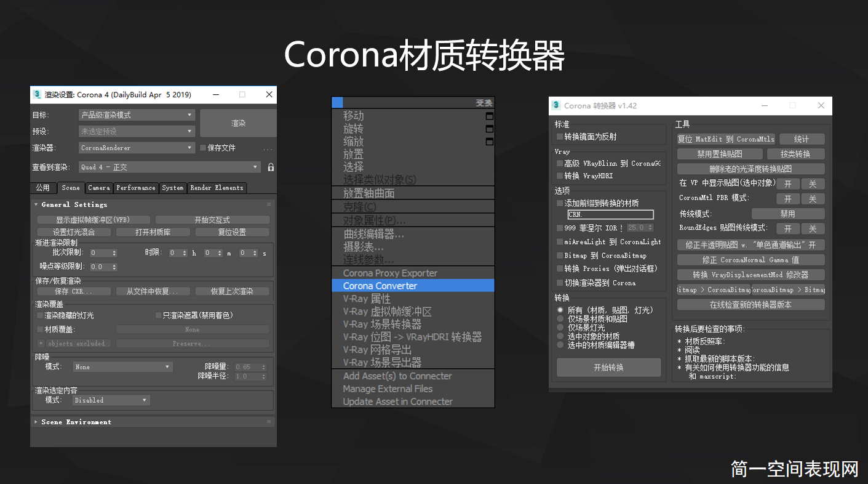Click the lock icon beside the view dropdown
This screenshot has height=484, width=868.
tap(271, 167)
